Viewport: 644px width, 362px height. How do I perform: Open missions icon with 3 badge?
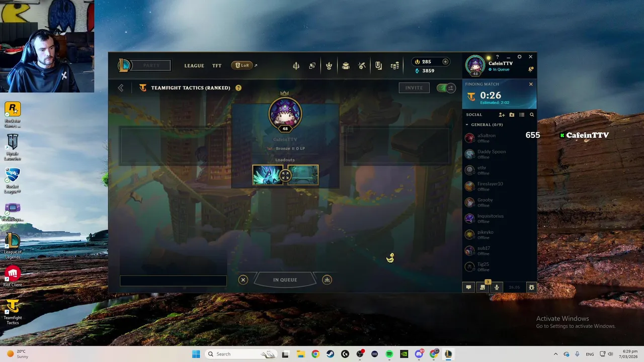tap(482, 287)
